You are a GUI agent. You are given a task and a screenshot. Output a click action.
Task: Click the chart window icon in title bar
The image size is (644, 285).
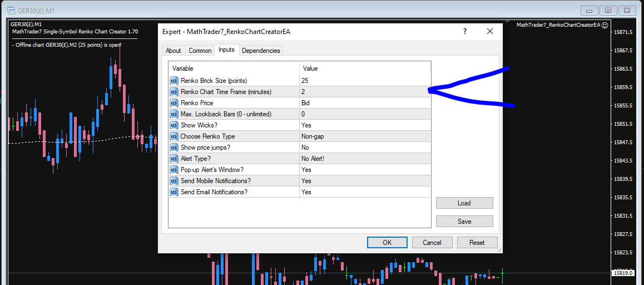pyautogui.click(x=11, y=10)
